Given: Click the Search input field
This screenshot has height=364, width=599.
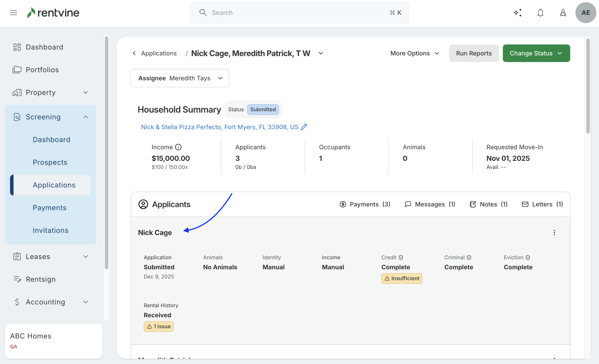Looking at the screenshot, I should pos(299,13).
